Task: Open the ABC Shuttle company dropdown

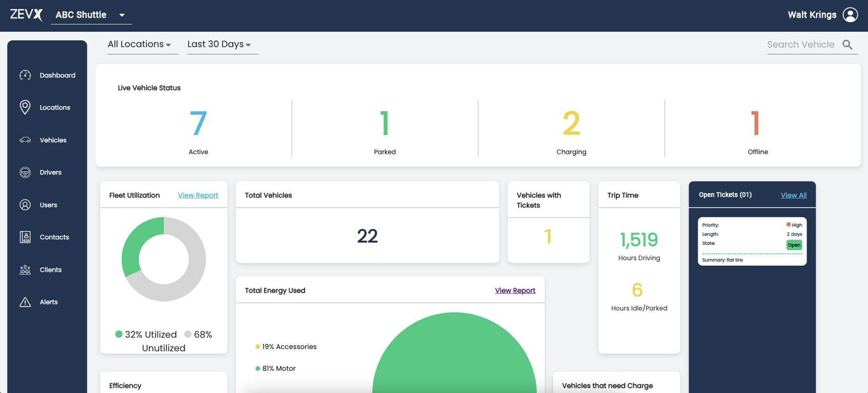Action: pyautogui.click(x=91, y=15)
